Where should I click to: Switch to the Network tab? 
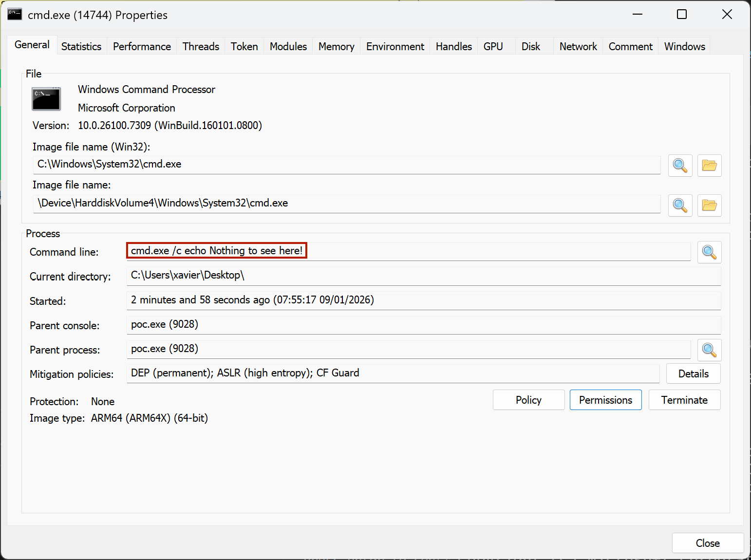(578, 46)
